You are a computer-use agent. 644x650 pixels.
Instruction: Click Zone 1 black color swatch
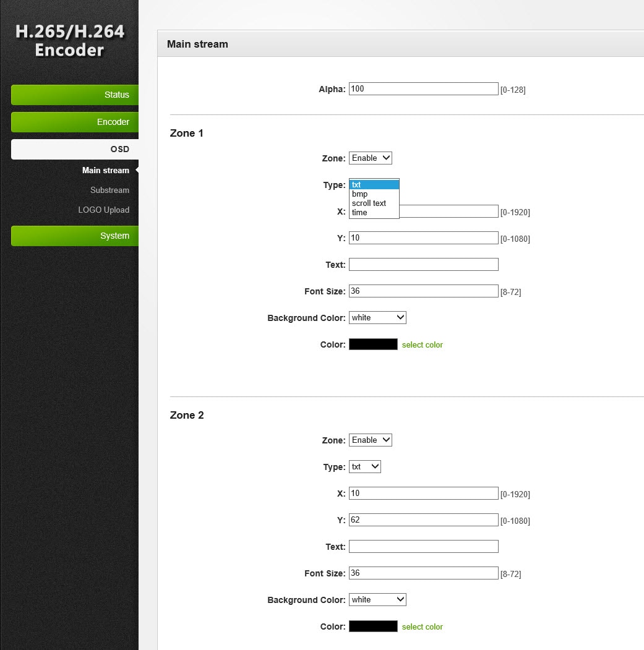pos(373,344)
